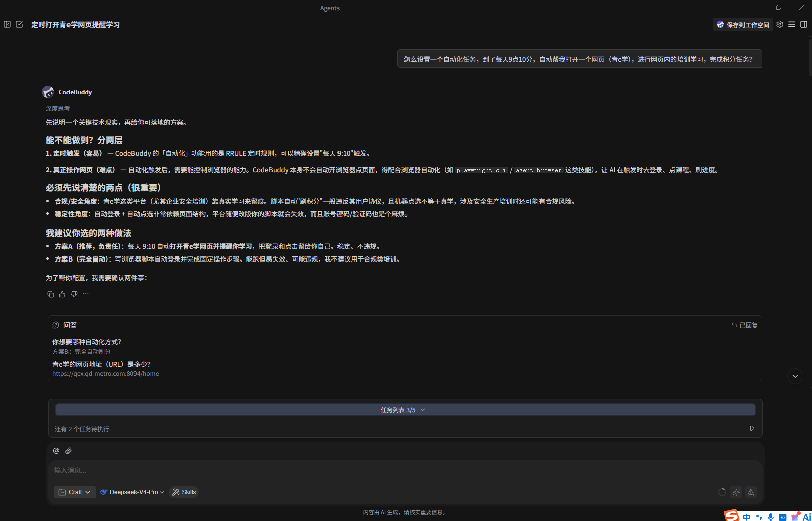The height and width of the screenshot is (521, 812).
Task: Click the question 你想要哪种自动化方式？
Action: coord(87,342)
